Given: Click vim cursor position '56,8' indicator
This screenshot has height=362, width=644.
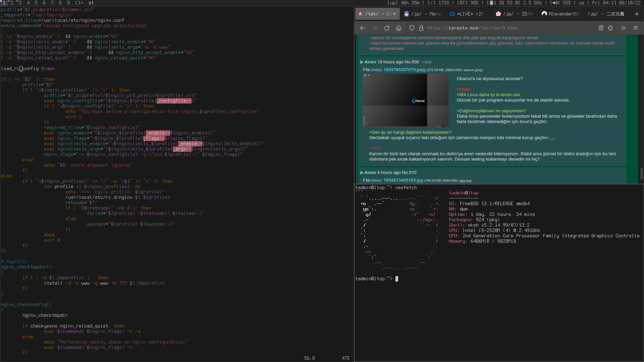Looking at the screenshot, I should pos(310,358).
